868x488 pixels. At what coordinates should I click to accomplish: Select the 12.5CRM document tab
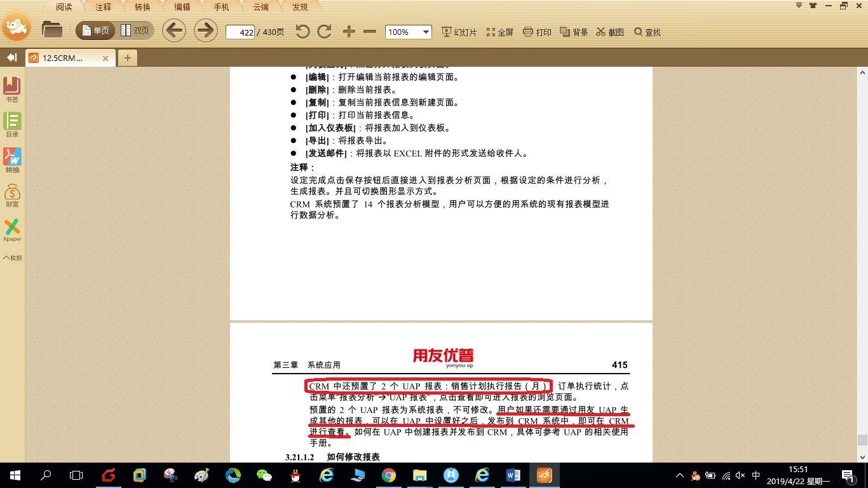pos(70,58)
